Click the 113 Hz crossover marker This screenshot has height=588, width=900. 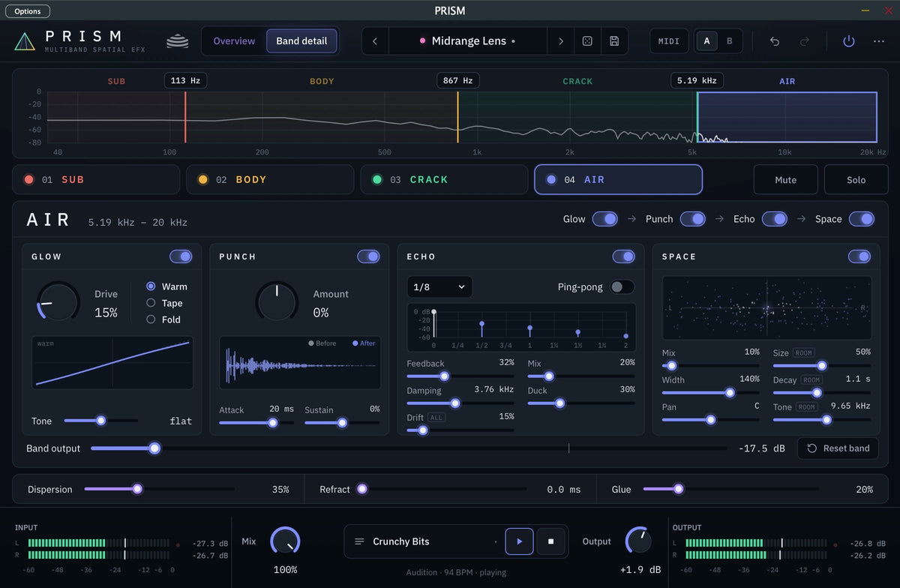pos(185,81)
